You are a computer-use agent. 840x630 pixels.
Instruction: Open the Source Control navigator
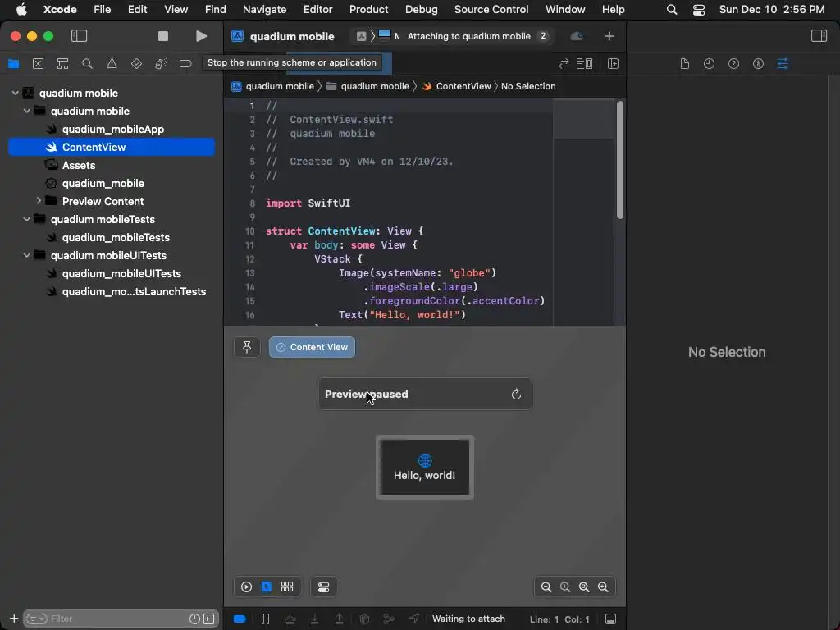coord(38,64)
